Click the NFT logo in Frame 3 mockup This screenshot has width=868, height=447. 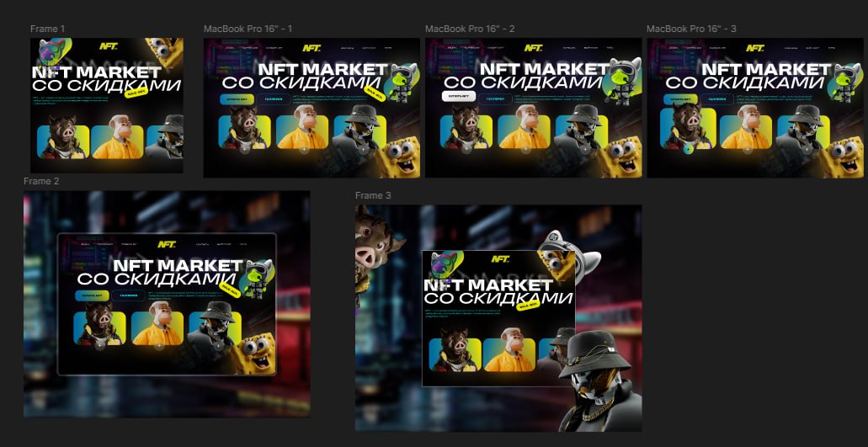point(500,258)
